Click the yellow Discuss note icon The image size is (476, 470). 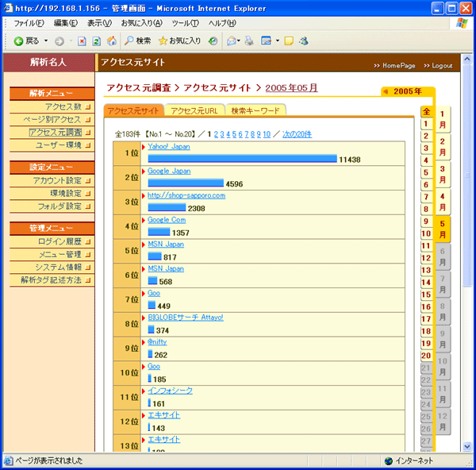(289, 40)
